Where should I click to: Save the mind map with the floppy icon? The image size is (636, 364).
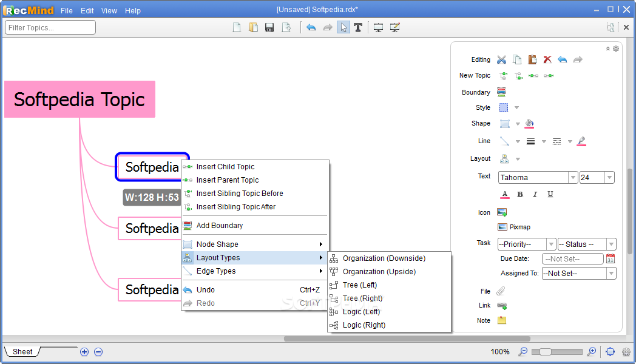tap(269, 27)
